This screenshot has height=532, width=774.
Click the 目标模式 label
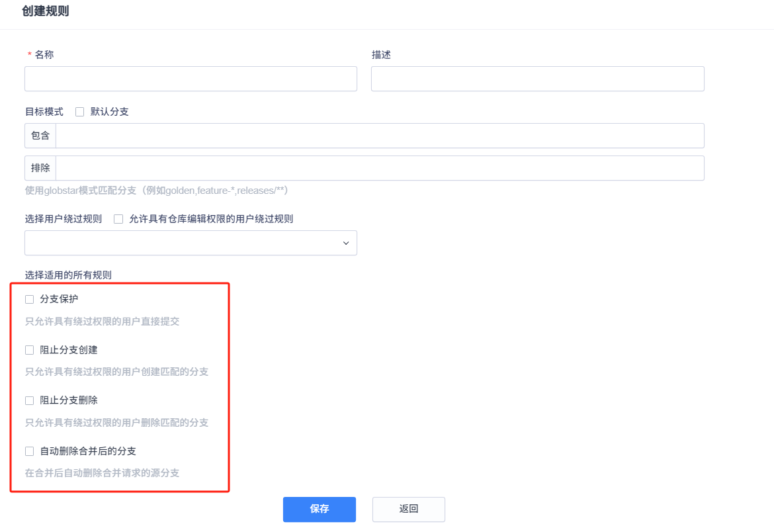(x=44, y=112)
